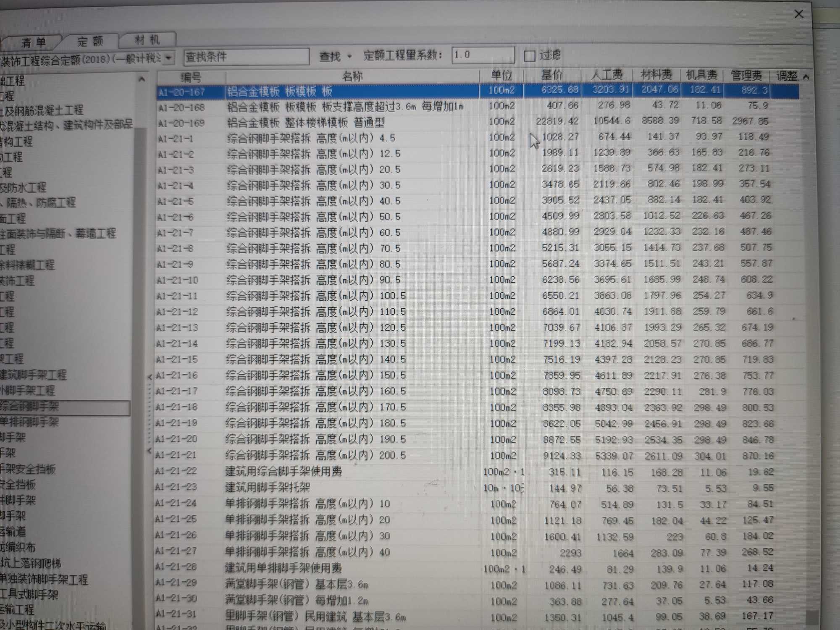This screenshot has width=840, height=630.
Task: Select row A1-21-8 高度 70.5
Action: (478, 248)
